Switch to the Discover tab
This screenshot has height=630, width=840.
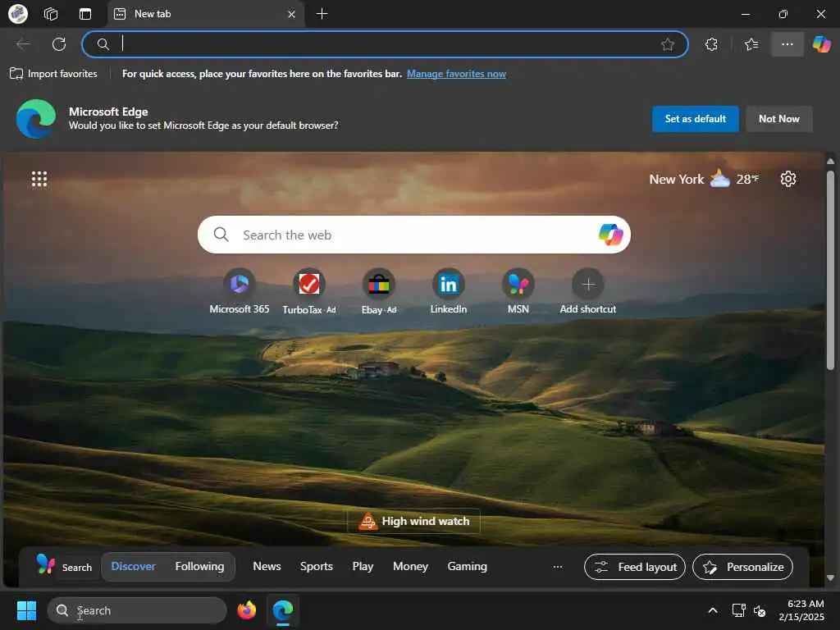click(134, 566)
